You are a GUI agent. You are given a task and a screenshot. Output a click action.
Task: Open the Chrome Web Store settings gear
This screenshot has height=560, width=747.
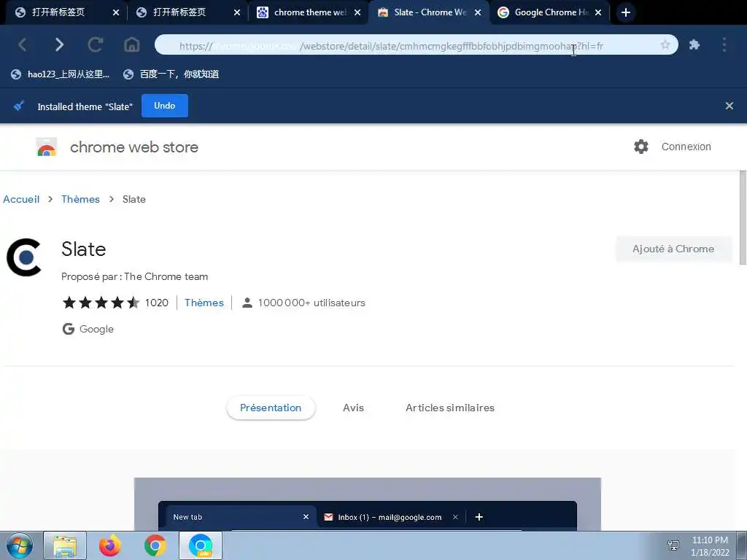[641, 146]
